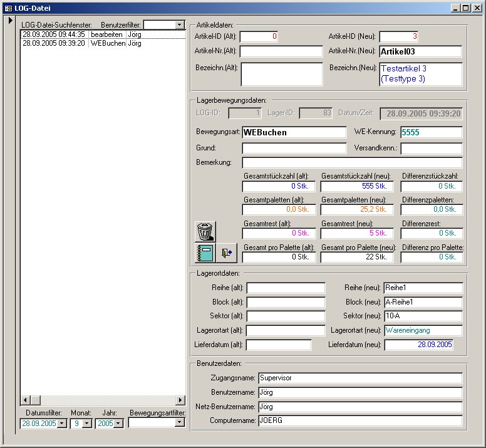
Task: Select the 09:44:35 bearbeiten log entry
Action: tap(81, 34)
